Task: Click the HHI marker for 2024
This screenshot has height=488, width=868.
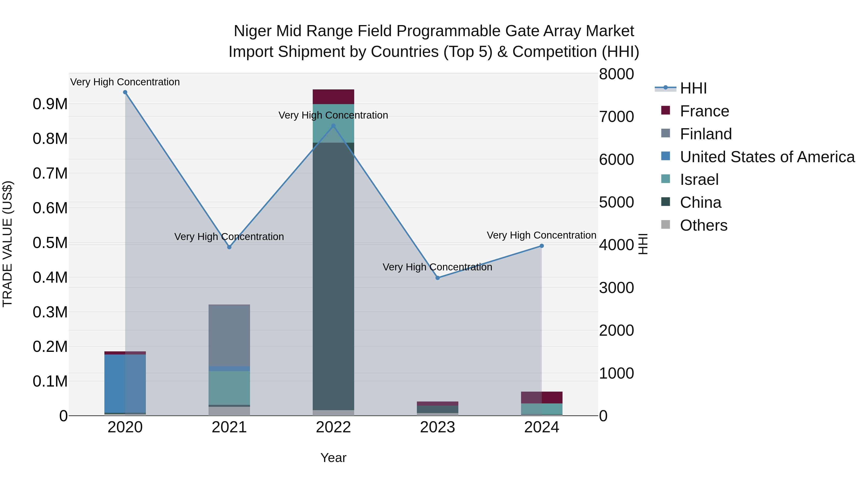Action: 542,246
